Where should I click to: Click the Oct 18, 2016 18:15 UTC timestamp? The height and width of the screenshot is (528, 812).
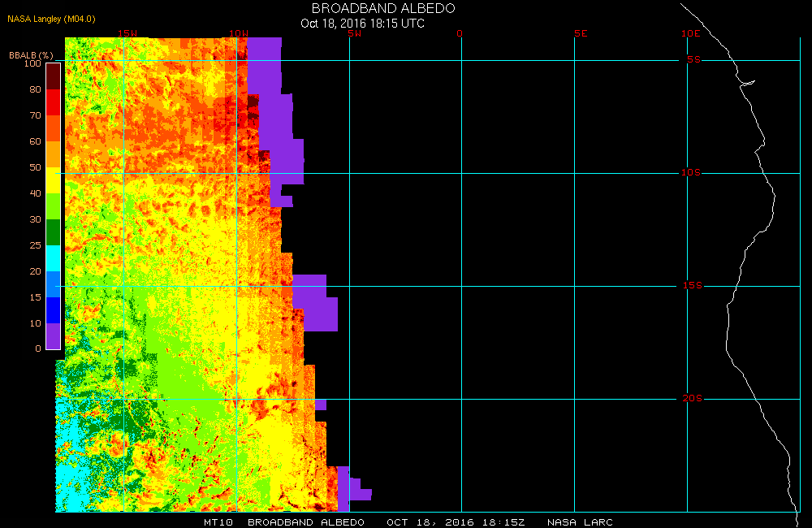(362, 24)
